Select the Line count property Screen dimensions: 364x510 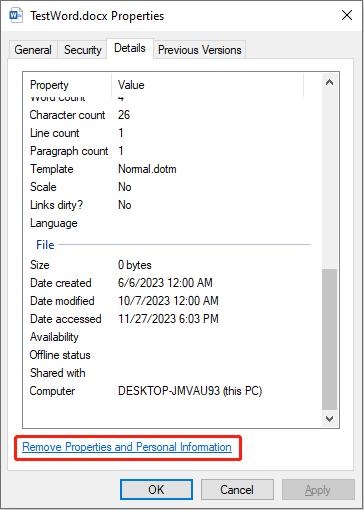[55, 133]
